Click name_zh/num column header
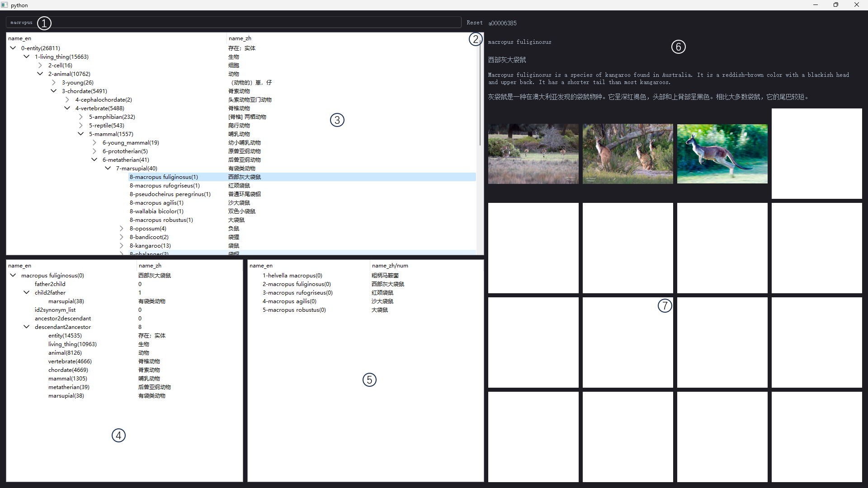868x488 pixels. pyautogui.click(x=390, y=266)
